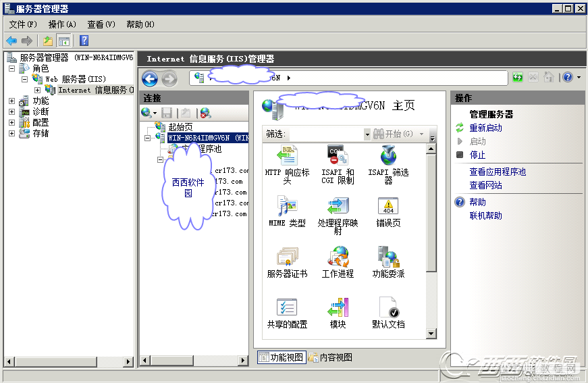Image resolution: width=588 pixels, height=383 pixels.
Task: Click 重新启动 in actions pane
Action: [x=485, y=128]
